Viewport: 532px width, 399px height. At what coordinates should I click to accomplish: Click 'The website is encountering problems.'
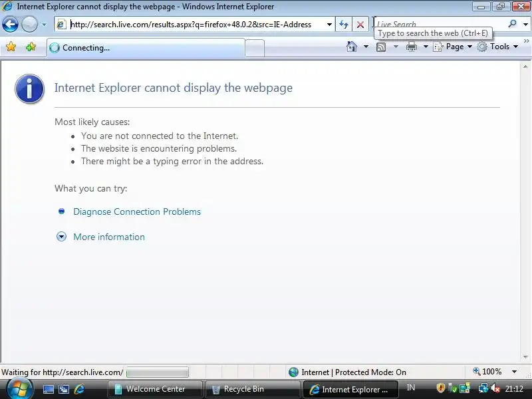click(x=159, y=148)
